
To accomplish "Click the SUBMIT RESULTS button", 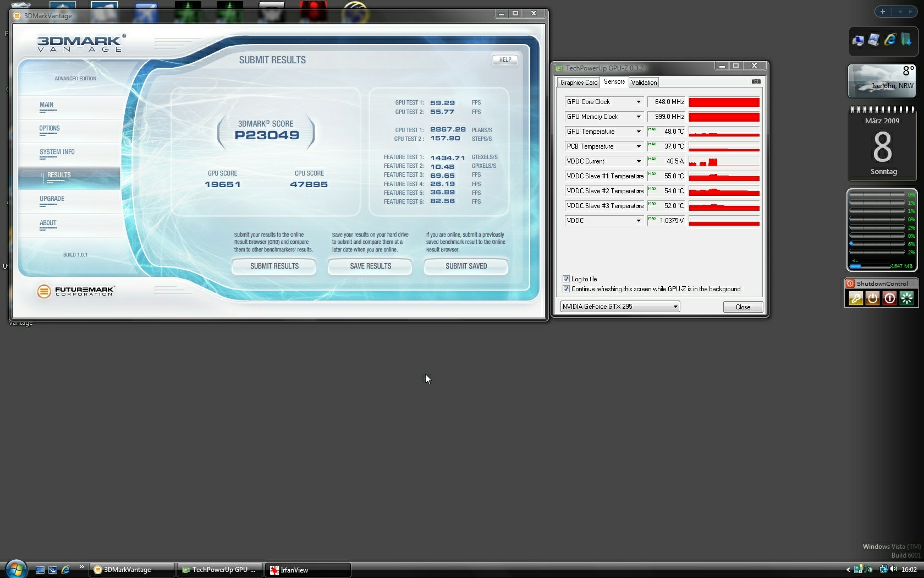I will coord(274,266).
